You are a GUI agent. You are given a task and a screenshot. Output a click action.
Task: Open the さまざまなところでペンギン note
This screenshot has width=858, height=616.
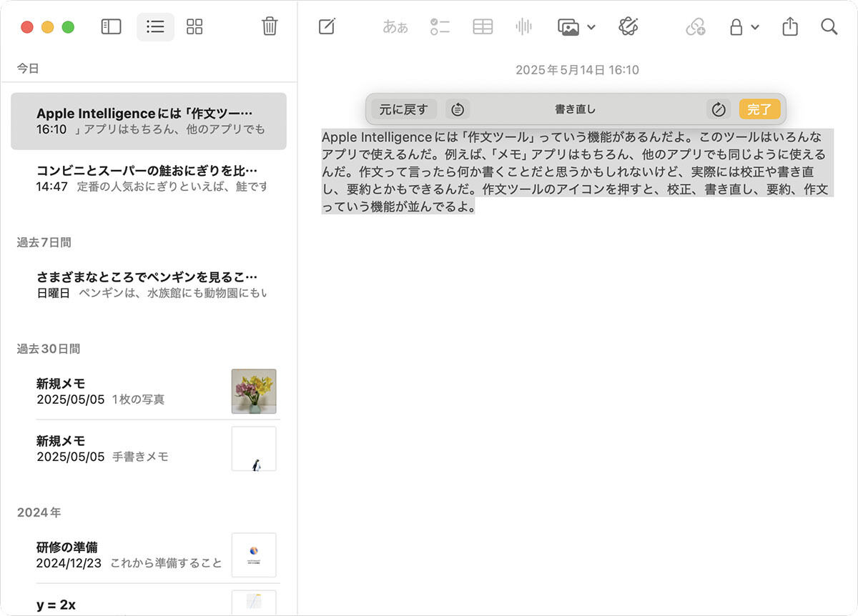(x=149, y=284)
